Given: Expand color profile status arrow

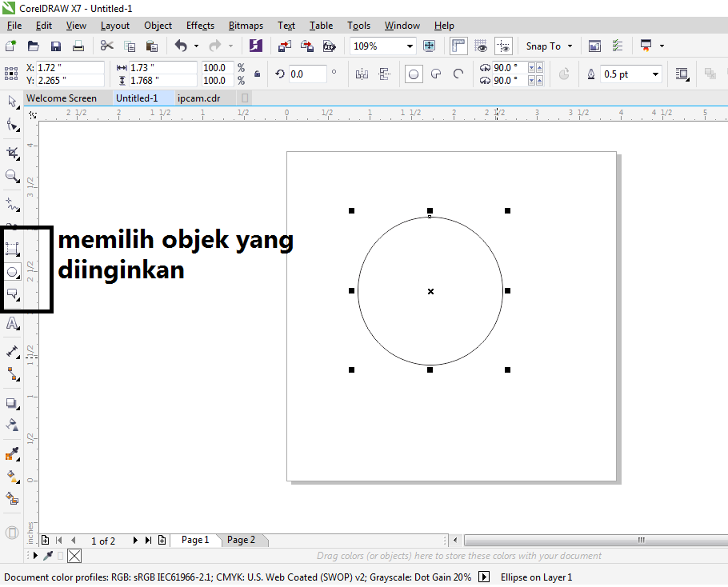Looking at the screenshot, I should point(484,577).
